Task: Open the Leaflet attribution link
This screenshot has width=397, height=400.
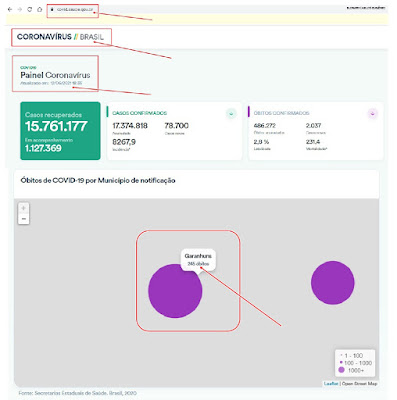Action: tap(331, 384)
